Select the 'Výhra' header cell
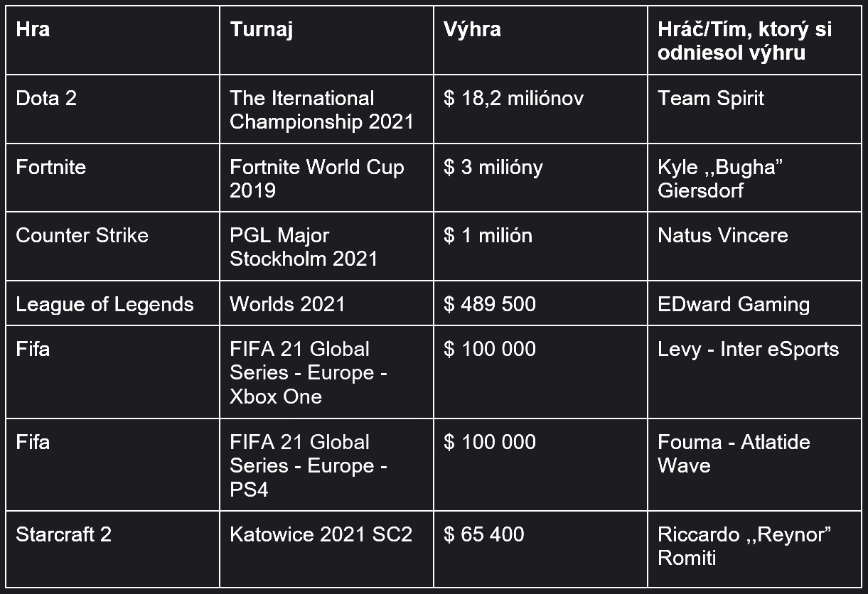The image size is (868, 594). 540,40
